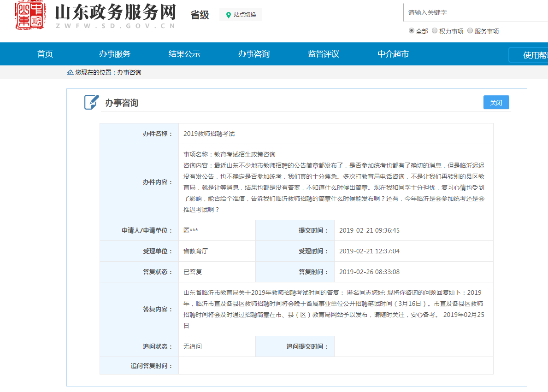Viewport: 548px width, 392px height.
Task: Click the reply paragraph starting 山东省临沂市教育局
Action: point(334,309)
